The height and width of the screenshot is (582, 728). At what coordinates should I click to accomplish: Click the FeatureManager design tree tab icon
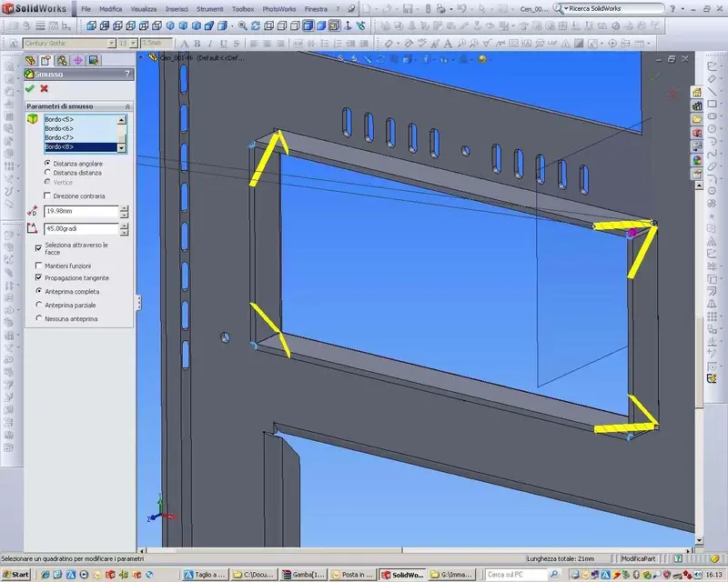[30, 60]
